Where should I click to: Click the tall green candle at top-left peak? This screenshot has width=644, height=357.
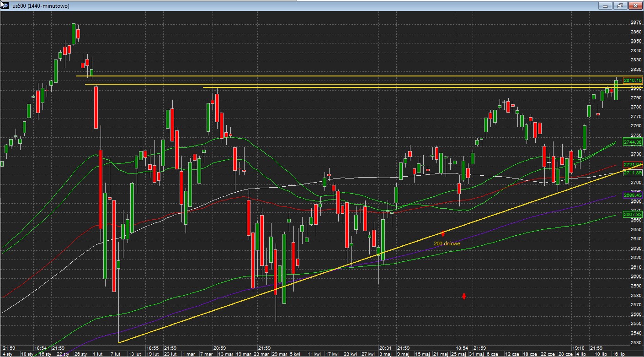coord(74,34)
